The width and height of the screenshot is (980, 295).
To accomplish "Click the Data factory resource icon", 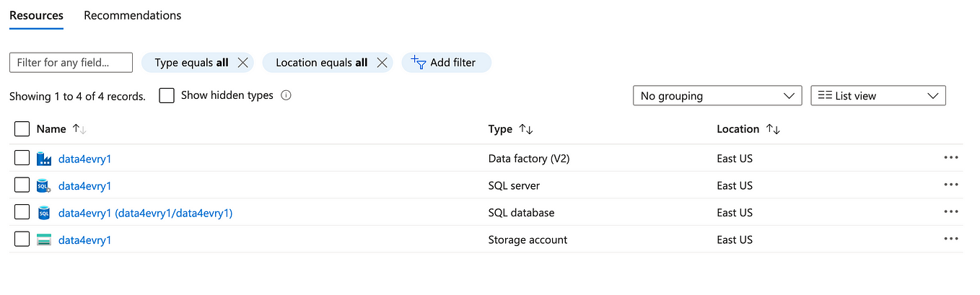I will tap(44, 159).
